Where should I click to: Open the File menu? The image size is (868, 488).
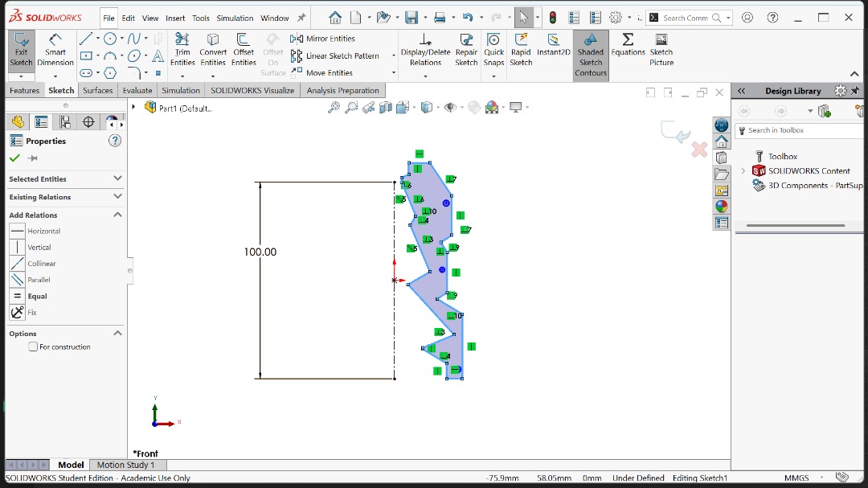pyautogui.click(x=108, y=18)
